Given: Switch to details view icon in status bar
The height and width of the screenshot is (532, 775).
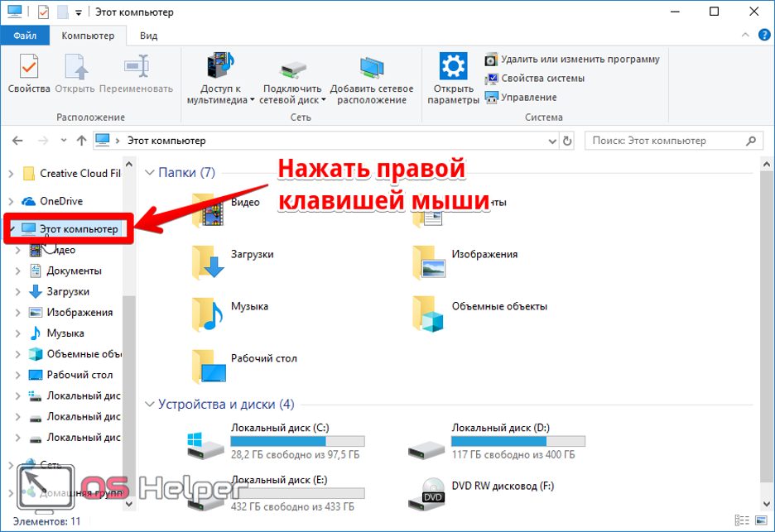Looking at the screenshot, I should (x=743, y=520).
